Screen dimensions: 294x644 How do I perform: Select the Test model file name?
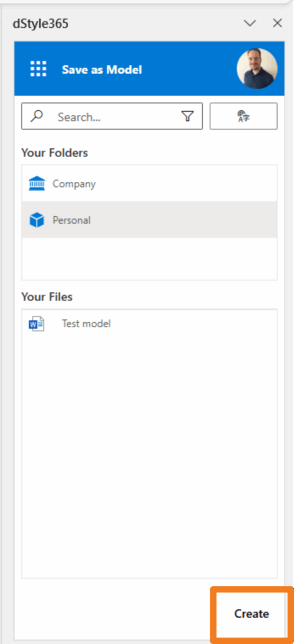[x=86, y=324]
